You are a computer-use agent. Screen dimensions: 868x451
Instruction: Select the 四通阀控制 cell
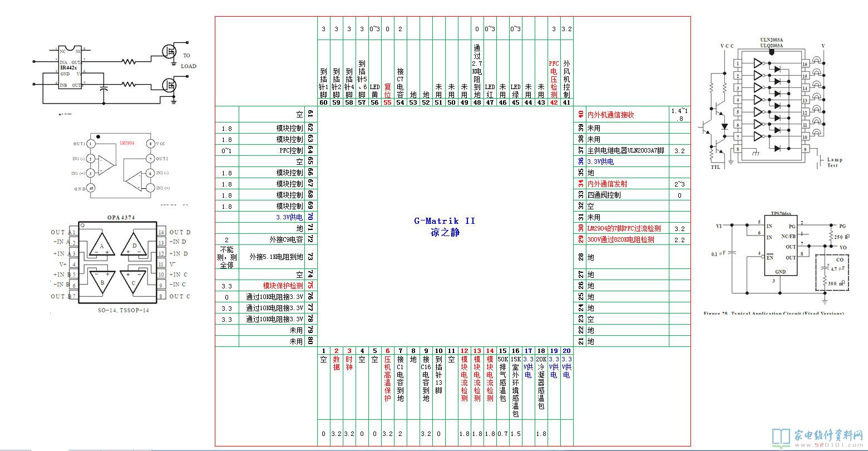pos(627,195)
